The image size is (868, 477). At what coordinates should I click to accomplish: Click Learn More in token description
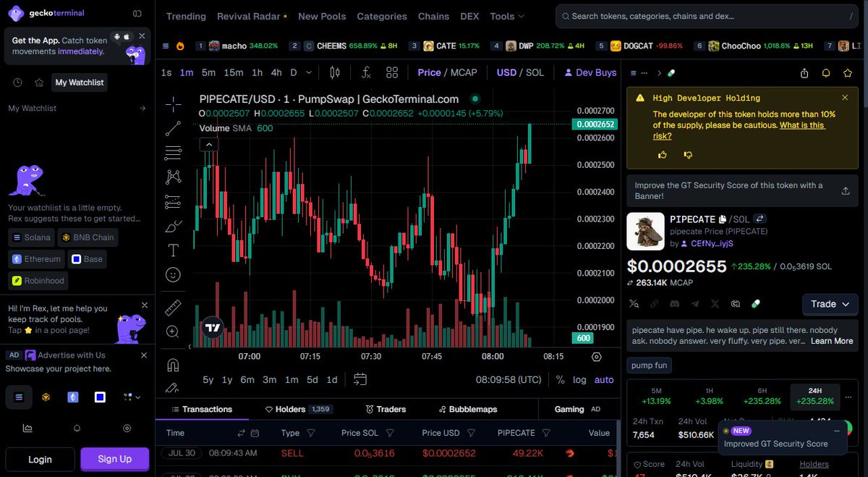tap(832, 341)
